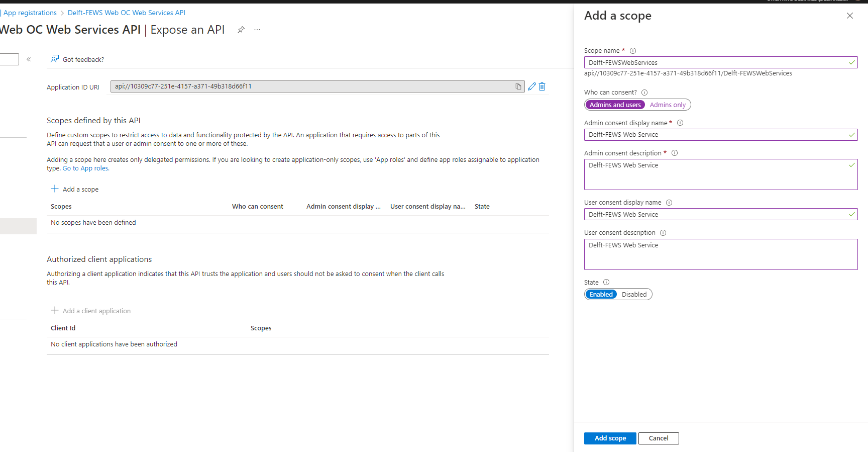Show info for User consent description
Screen dimensions: 868x452
pos(663,233)
